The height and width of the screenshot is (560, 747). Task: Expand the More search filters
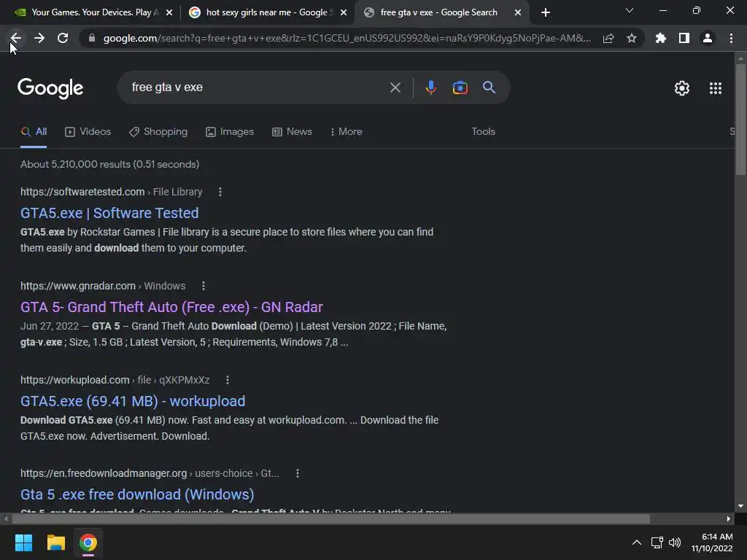(347, 131)
